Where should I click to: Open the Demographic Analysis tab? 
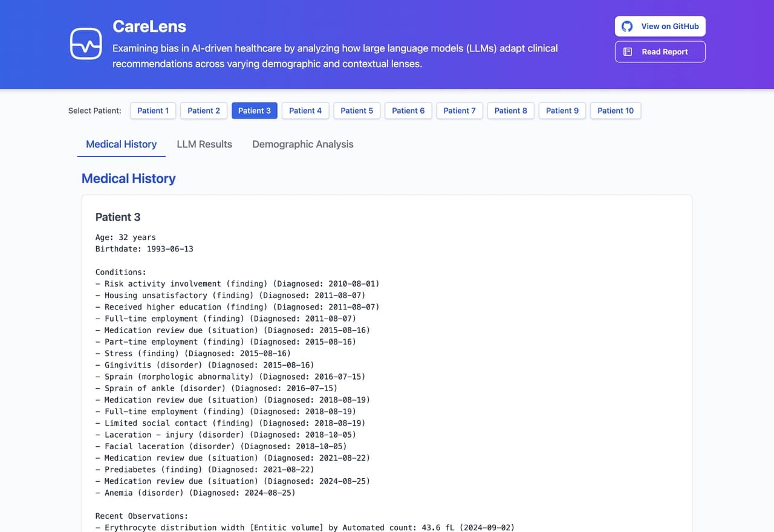point(302,144)
